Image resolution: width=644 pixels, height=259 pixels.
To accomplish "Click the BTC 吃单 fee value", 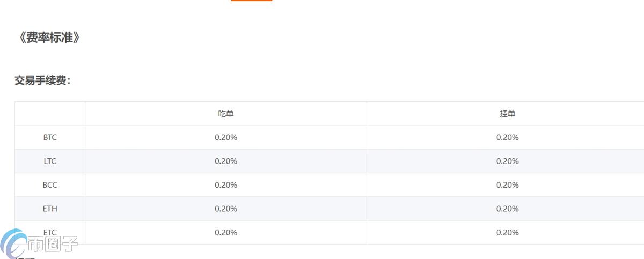I will [226, 137].
